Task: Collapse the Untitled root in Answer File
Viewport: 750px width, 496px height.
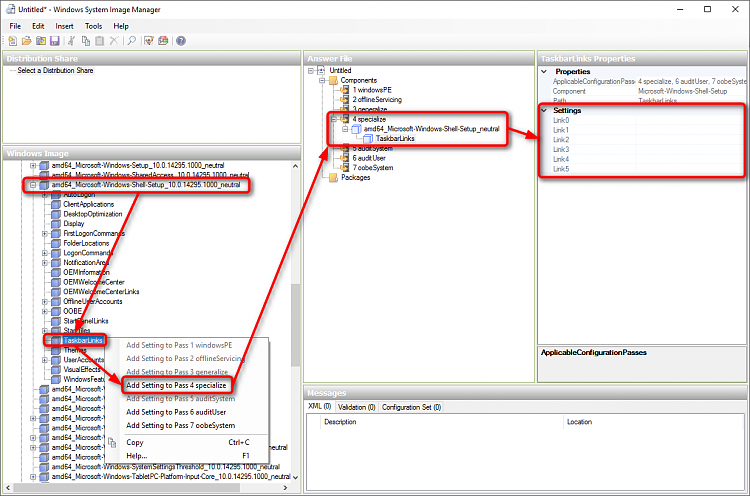Action: (x=310, y=70)
